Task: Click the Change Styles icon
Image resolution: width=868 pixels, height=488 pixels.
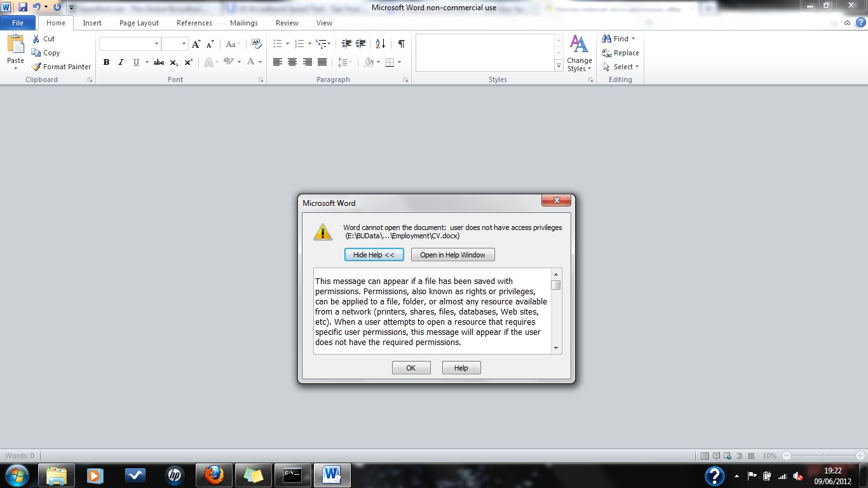Action: [x=579, y=53]
